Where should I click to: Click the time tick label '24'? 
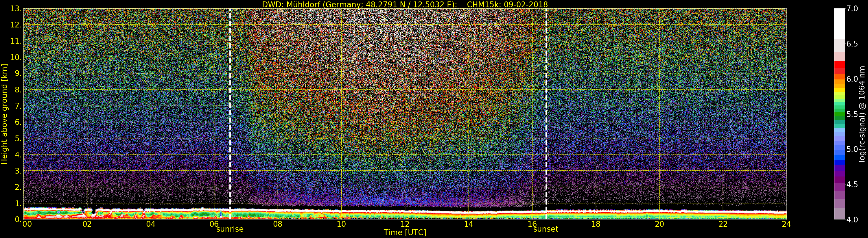[786, 224]
